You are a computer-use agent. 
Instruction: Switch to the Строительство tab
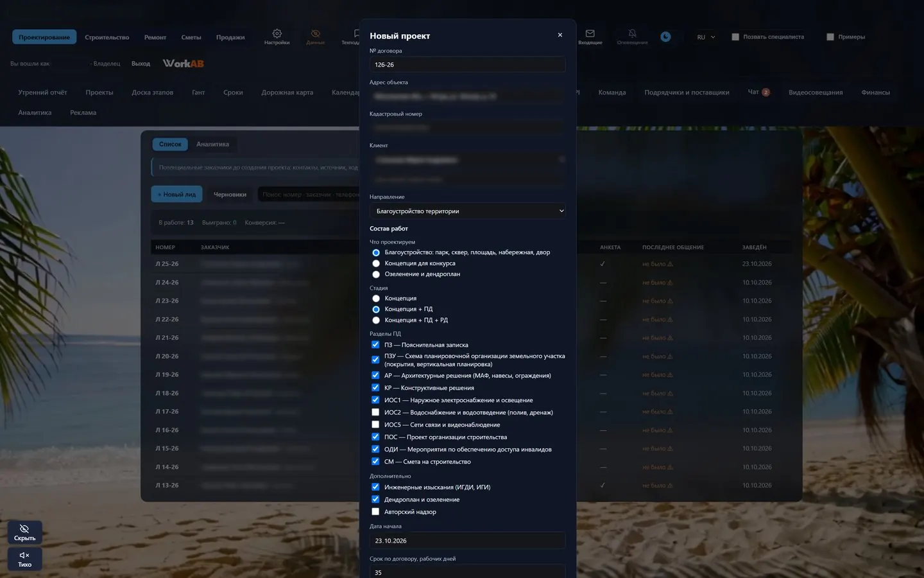point(107,37)
